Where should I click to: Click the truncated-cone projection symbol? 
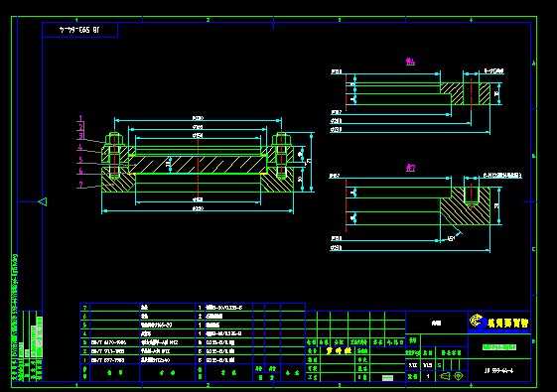pyautogui.click(x=445, y=376)
